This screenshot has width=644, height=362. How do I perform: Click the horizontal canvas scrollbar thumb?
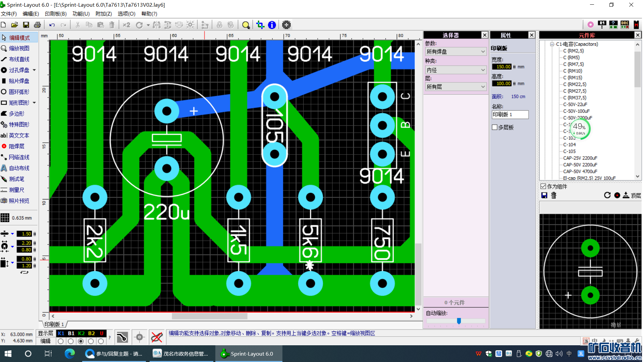pos(210,316)
